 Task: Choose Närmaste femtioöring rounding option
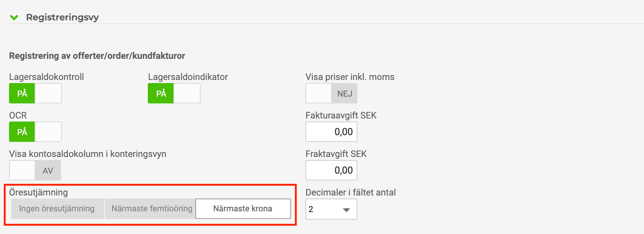pyautogui.click(x=152, y=209)
